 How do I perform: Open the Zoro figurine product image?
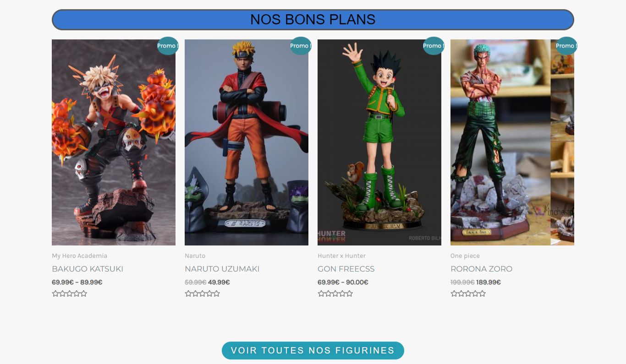pos(512,142)
